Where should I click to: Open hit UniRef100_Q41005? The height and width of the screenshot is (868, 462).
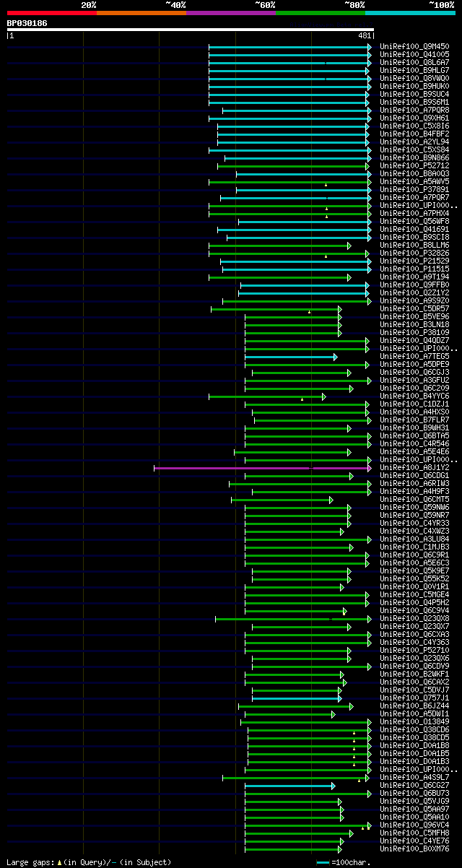(x=414, y=54)
